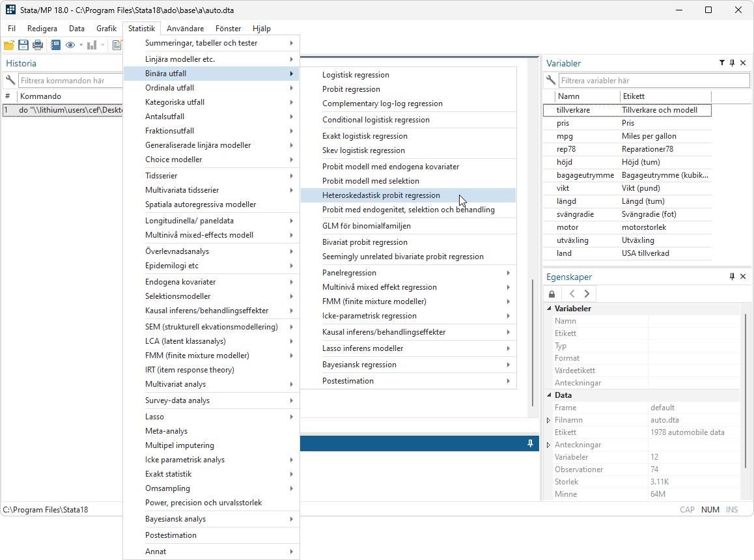The image size is (754, 560).
Task: Select the tillverkare variable row
Action: [627, 110]
